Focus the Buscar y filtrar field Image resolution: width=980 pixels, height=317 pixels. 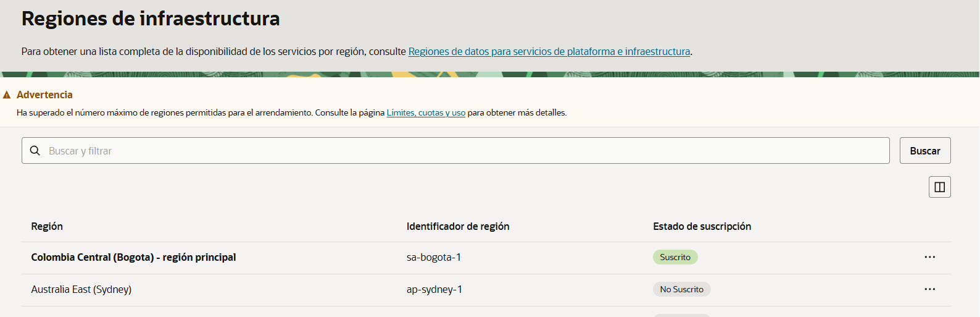point(455,151)
